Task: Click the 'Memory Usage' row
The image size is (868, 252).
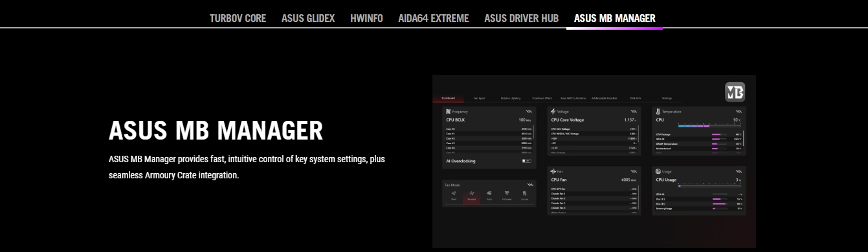Action: click(x=698, y=209)
